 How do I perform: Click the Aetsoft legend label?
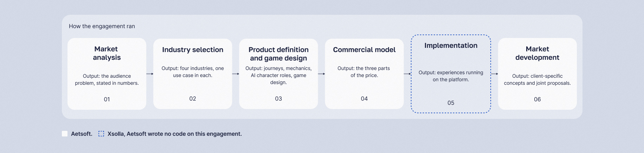point(82,134)
